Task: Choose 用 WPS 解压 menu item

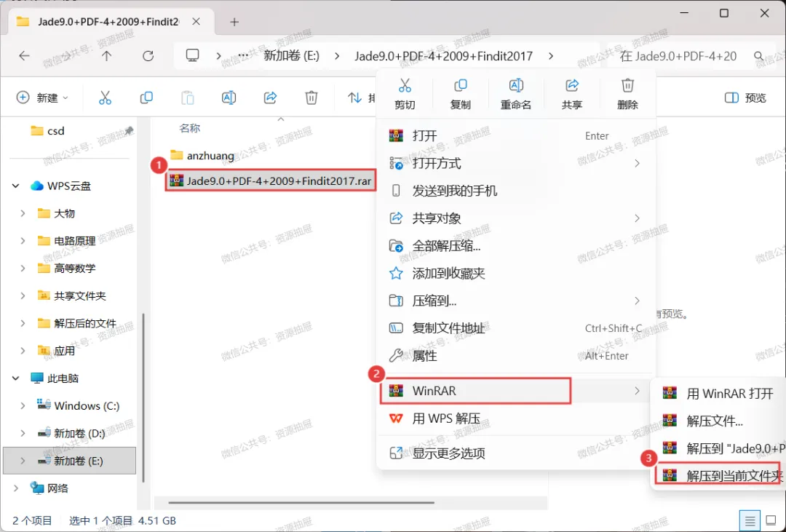Action: pos(515,418)
